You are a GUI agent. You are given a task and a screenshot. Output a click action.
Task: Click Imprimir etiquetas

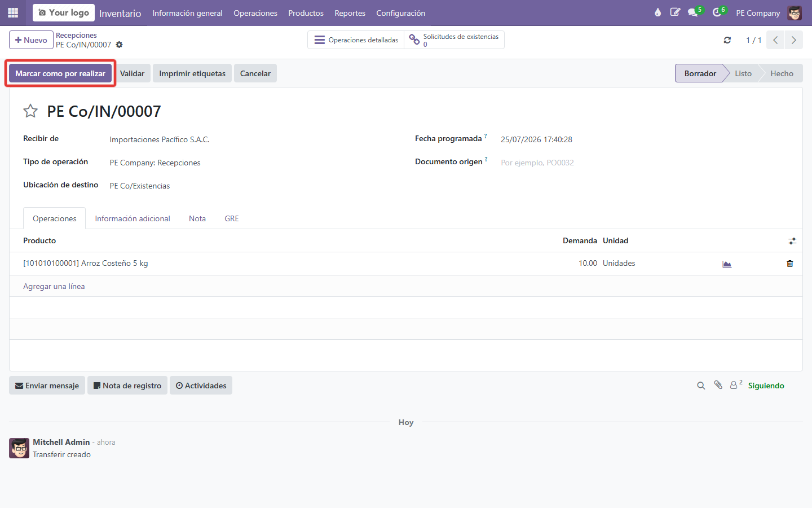click(192, 73)
